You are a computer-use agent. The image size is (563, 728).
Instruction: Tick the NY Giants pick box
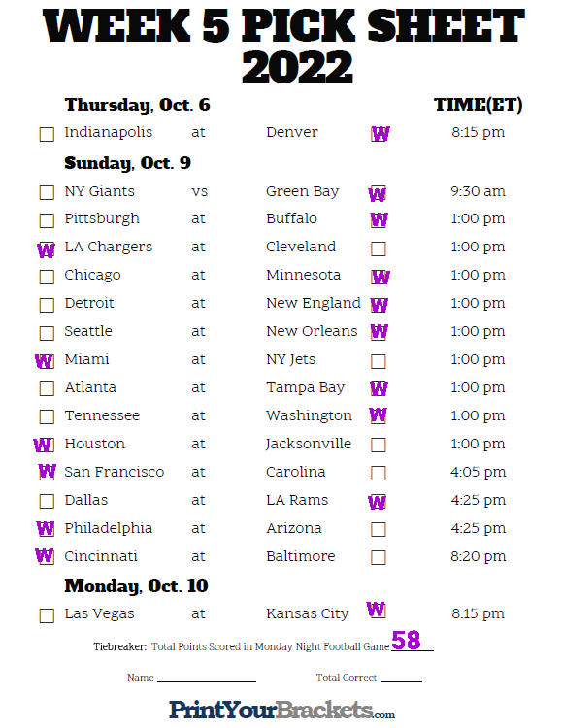click(47, 193)
